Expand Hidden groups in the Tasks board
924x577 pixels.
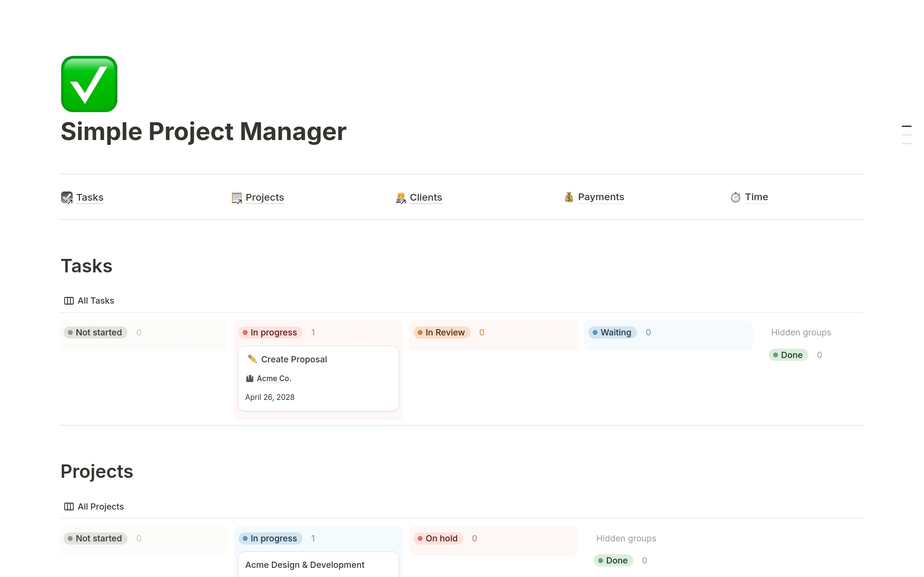coord(801,332)
